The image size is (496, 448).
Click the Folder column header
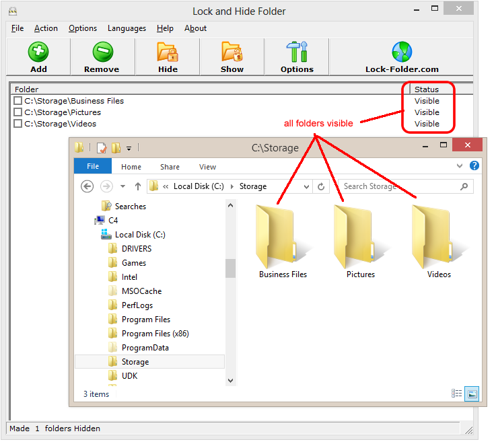click(x=210, y=89)
